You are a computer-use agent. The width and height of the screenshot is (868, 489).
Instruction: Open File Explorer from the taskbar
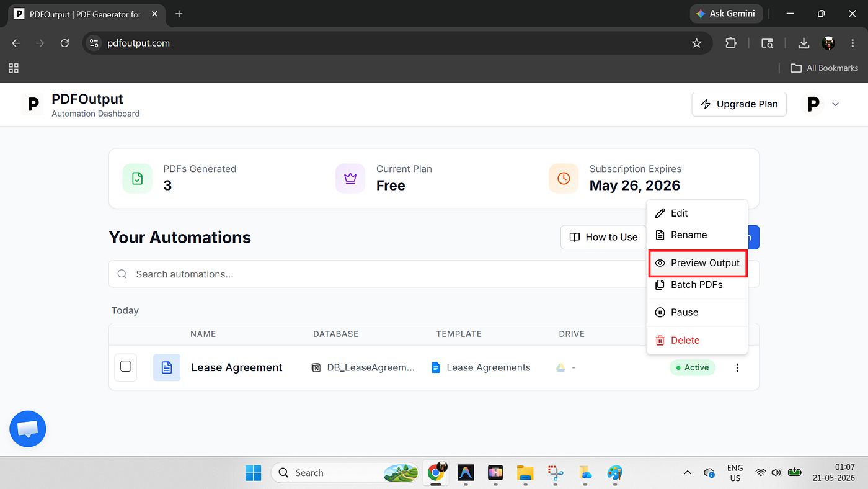tap(525, 473)
